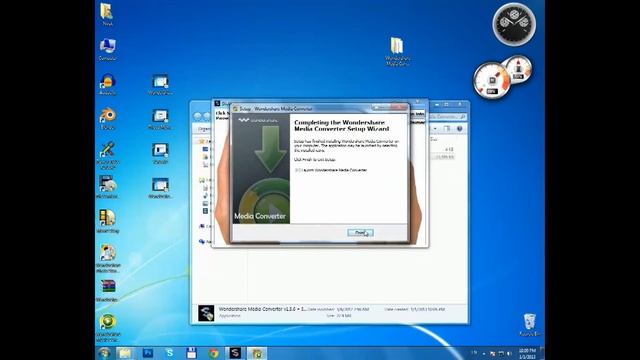The width and height of the screenshot is (640, 360).
Task: Open the fourth monitor shortcut in second desktop column
Action: tap(160, 188)
